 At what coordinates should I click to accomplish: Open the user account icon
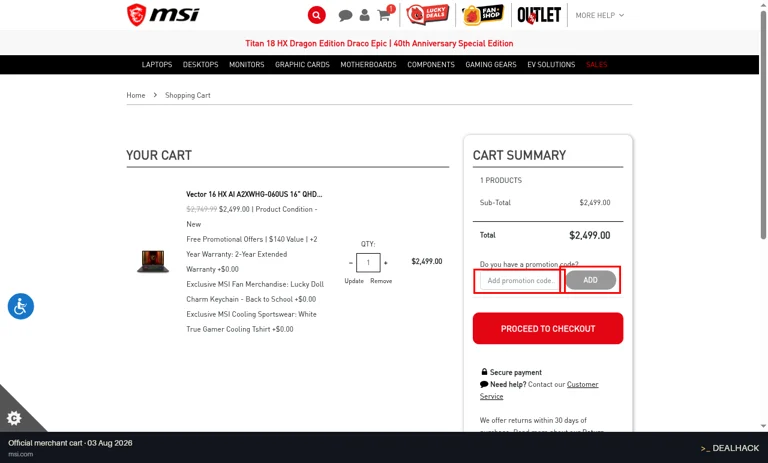point(364,15)
